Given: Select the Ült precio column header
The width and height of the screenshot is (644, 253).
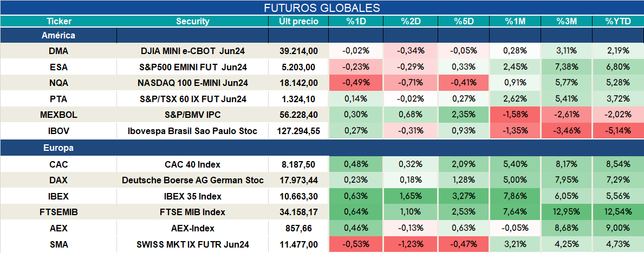Looking at the screenshot, I should (298, 22).
